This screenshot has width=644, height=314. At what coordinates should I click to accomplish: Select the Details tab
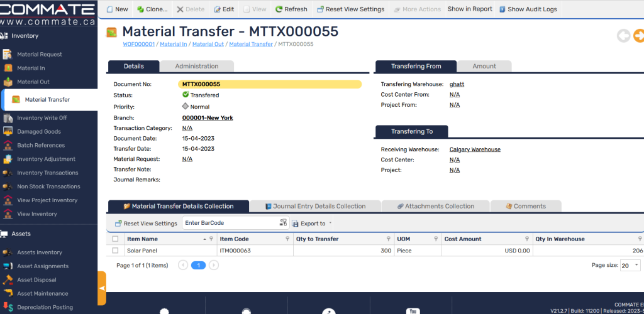pos(133,66)
